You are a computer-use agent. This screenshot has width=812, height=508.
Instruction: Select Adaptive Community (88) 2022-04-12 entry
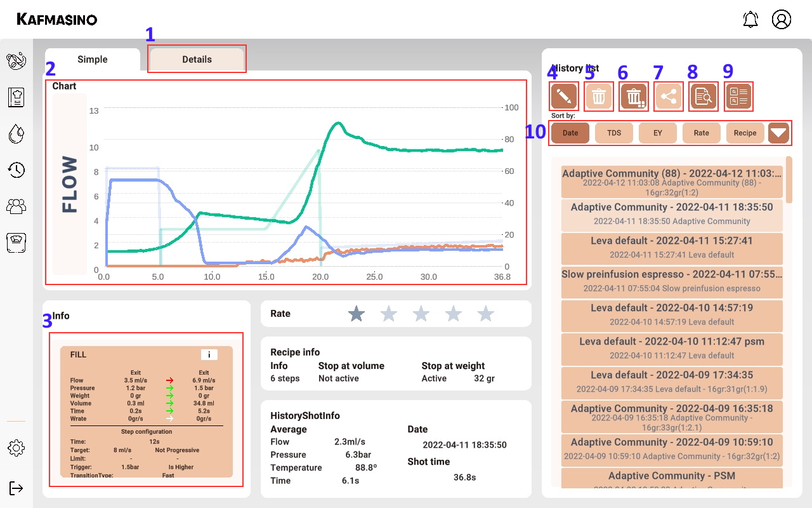(x=672, y=182)
